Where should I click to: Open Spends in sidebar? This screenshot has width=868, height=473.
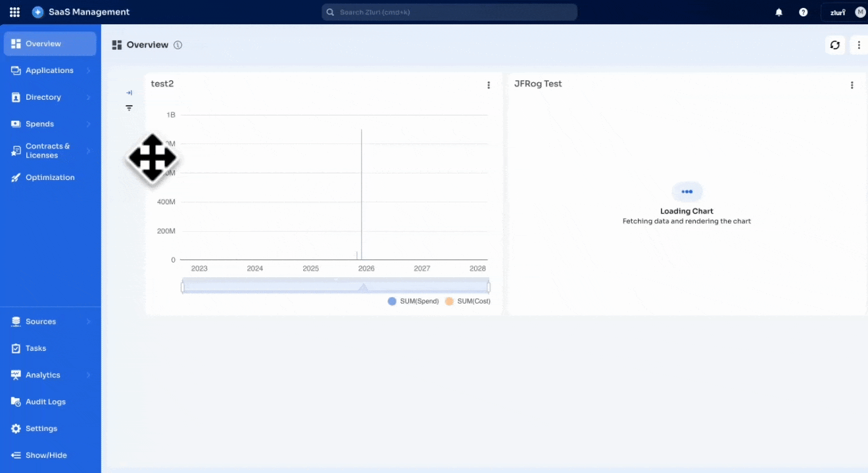50,124
